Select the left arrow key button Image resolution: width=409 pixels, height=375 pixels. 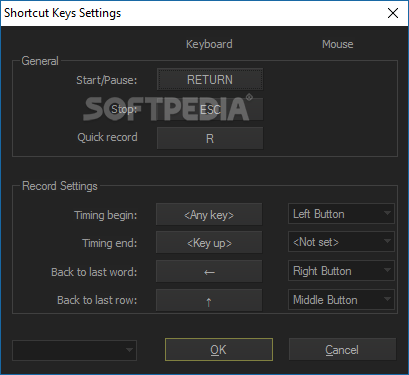[x=209, y=272]
